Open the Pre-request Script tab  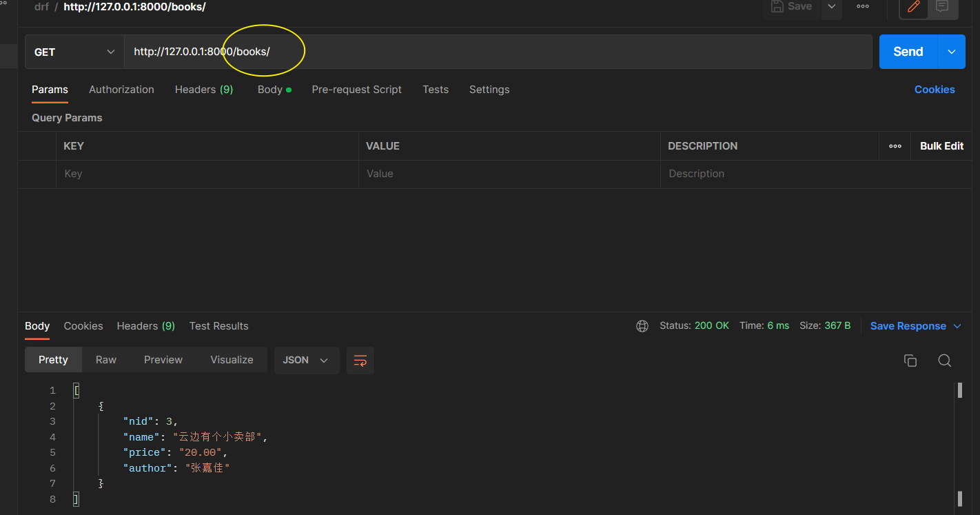(x=356, y=90)
